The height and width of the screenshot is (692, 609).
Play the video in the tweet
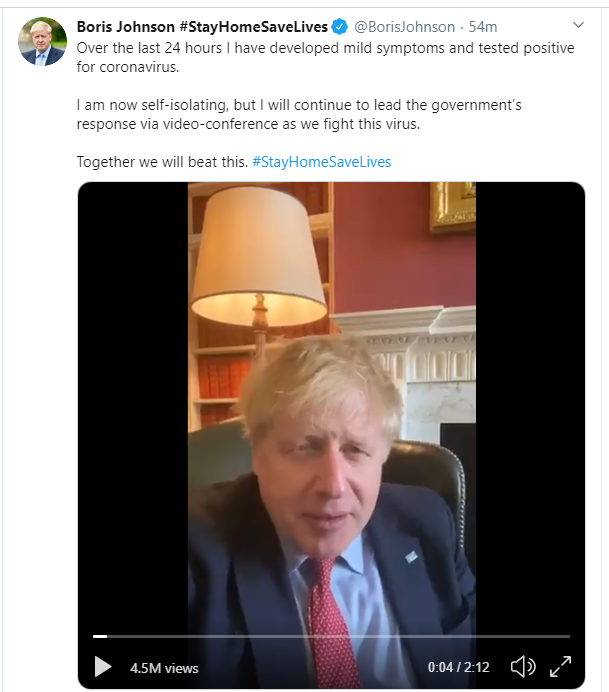tap(103, 667)
